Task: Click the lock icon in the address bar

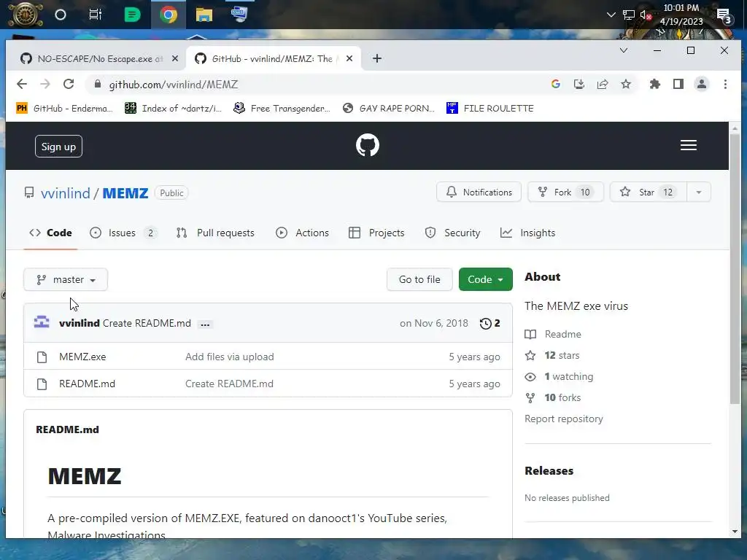Action: [98, 84]
